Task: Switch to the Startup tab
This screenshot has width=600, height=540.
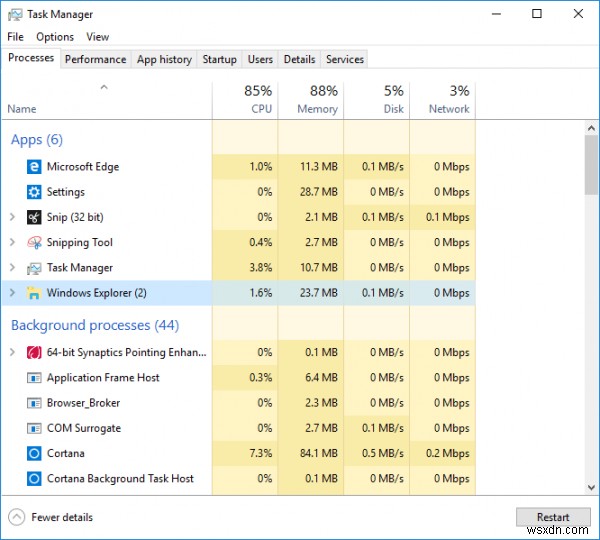Action: pos(219,59)
